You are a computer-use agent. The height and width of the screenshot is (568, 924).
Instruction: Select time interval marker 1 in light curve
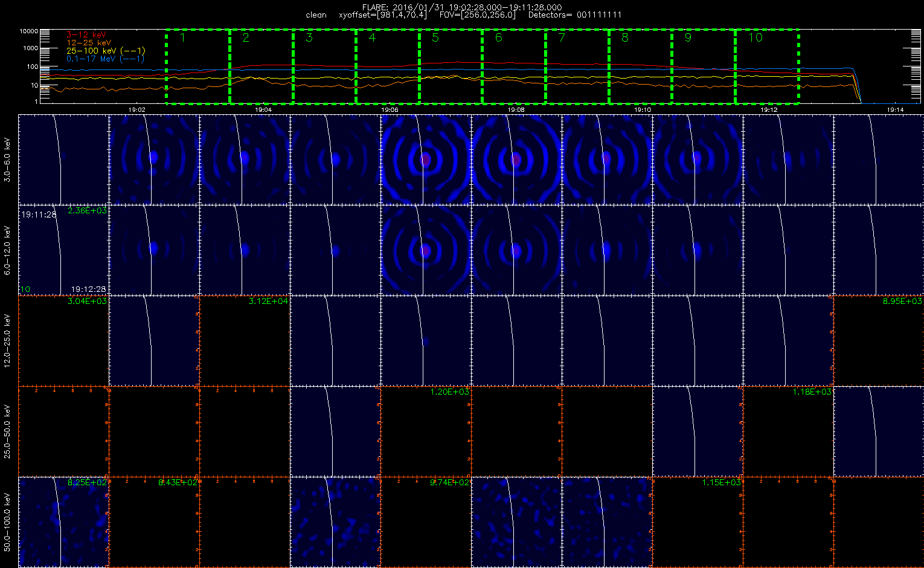pos(182,37)
